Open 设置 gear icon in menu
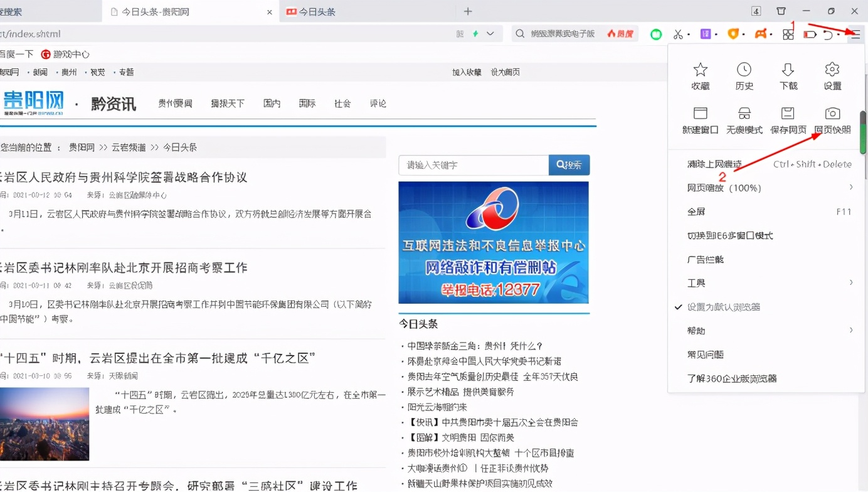This screenshot has width=868, height=492. (x=832, y=70)
